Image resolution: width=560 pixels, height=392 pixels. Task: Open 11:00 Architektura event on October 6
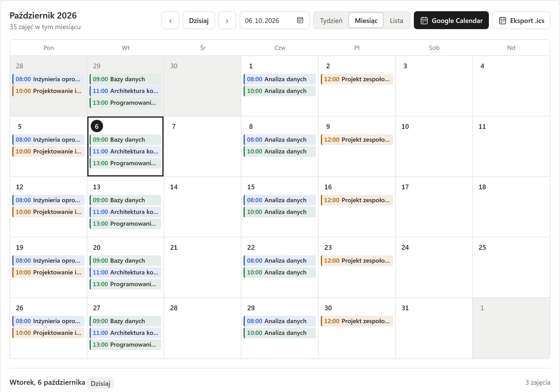pyautogui.click(x=125, y=151)
